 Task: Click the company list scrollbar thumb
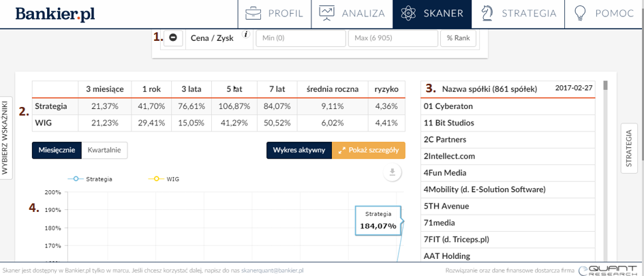click(605, 85)
